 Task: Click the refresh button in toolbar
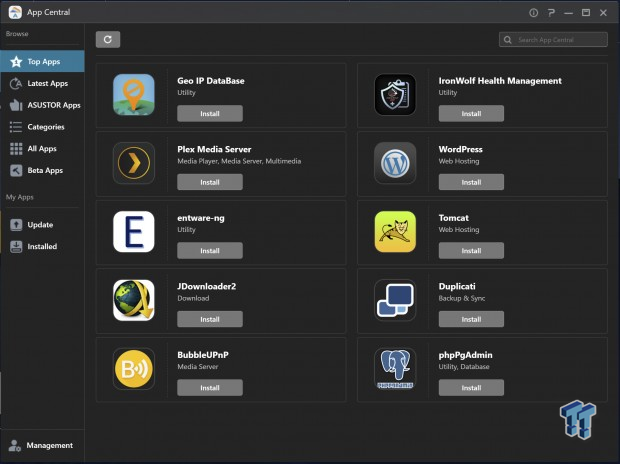coord(108,40)
